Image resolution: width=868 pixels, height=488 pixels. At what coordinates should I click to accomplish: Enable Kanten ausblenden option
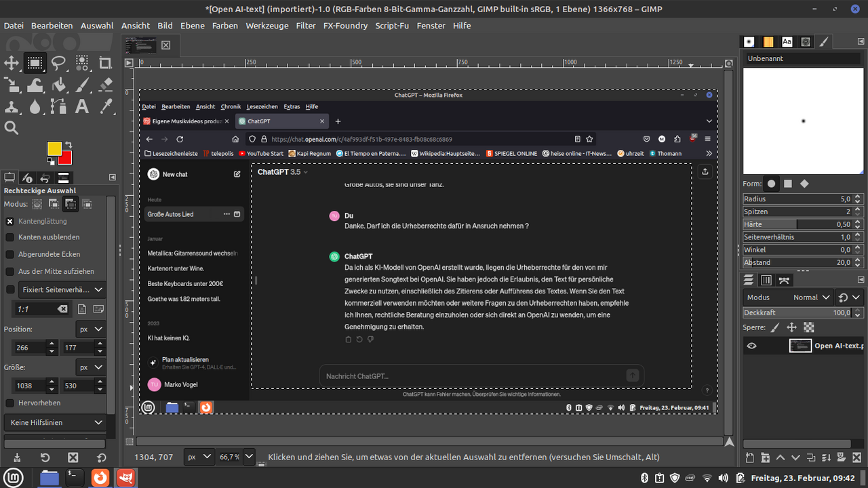click(x=10, y=237)
